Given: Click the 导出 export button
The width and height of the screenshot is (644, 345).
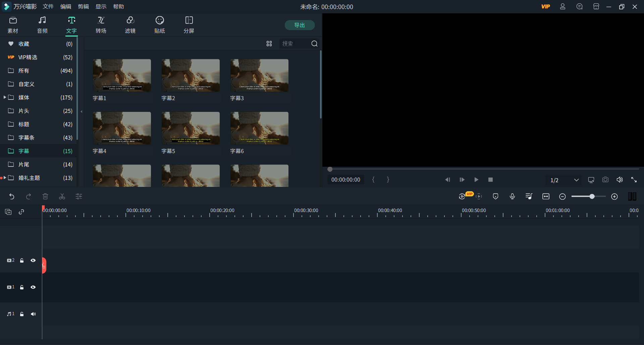Looking at the screenshot, I should point(299,25).
